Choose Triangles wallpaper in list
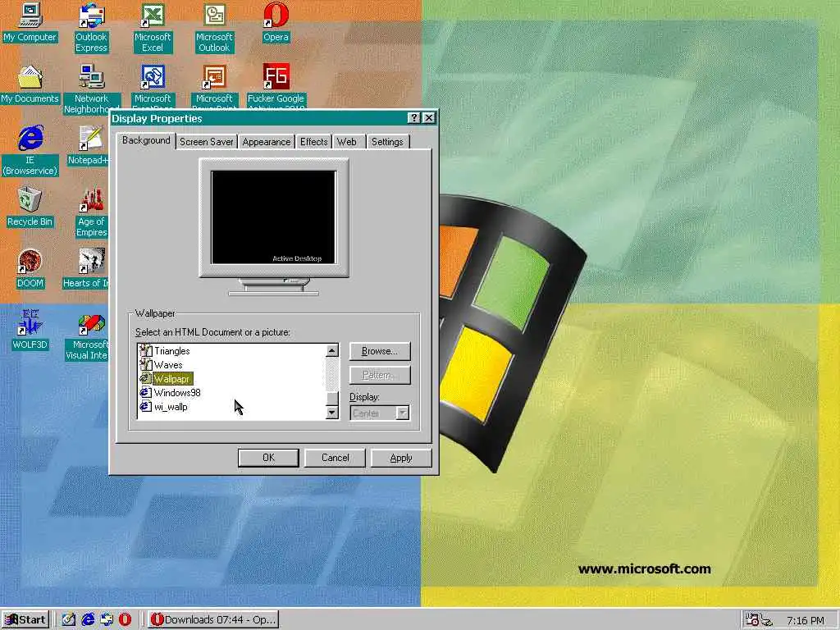The width and height of the screenshot is (840, 630). (x=172, y=351)
